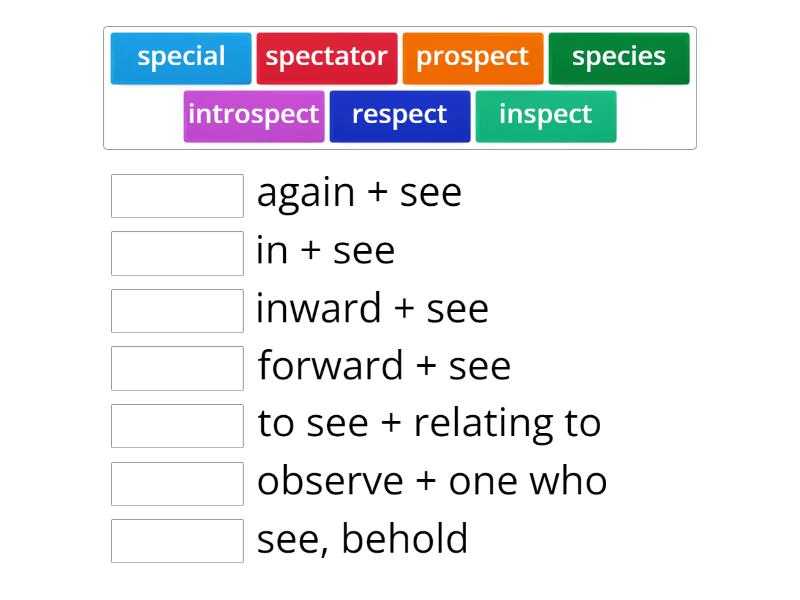Click the 'observe + one who' definition text
Image resolution: width=800 pixels, height=600 pixels.
pos(432,481)
